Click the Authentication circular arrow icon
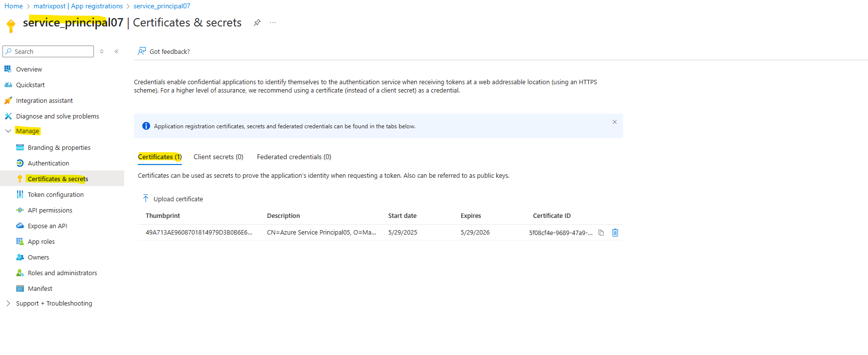The image size is (868, 355). pyautogui.click(x=20, y=163)
